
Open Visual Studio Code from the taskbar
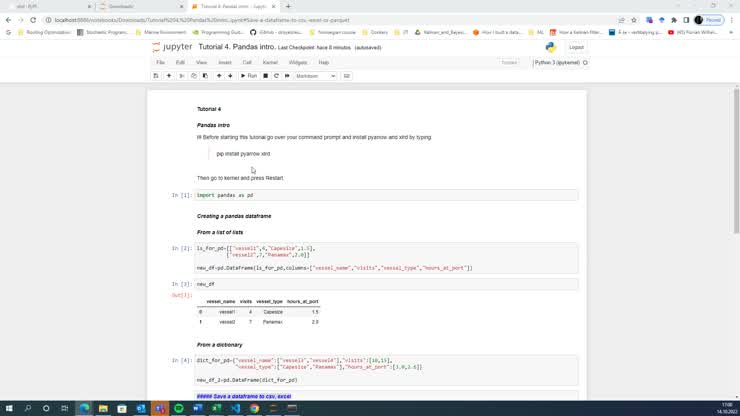pos(235,408)
